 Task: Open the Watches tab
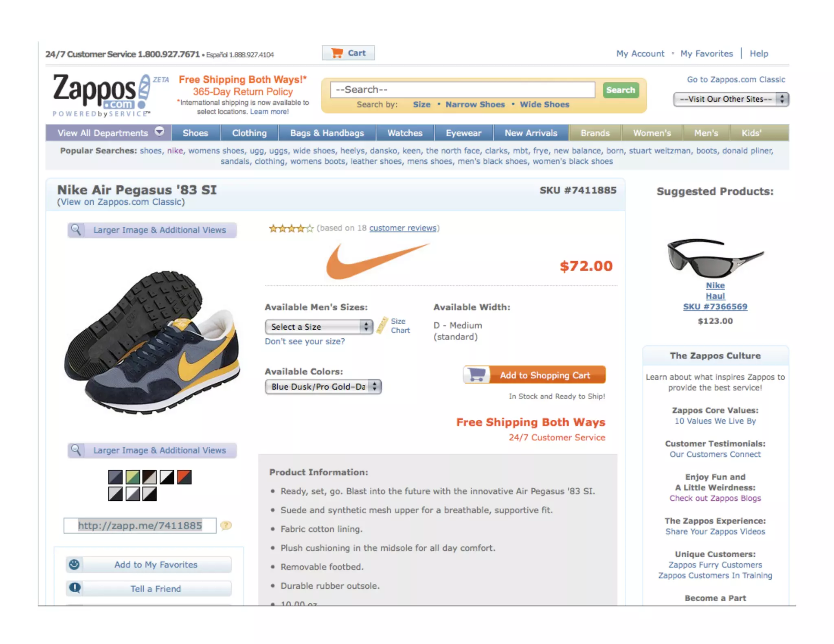(405, 133)
